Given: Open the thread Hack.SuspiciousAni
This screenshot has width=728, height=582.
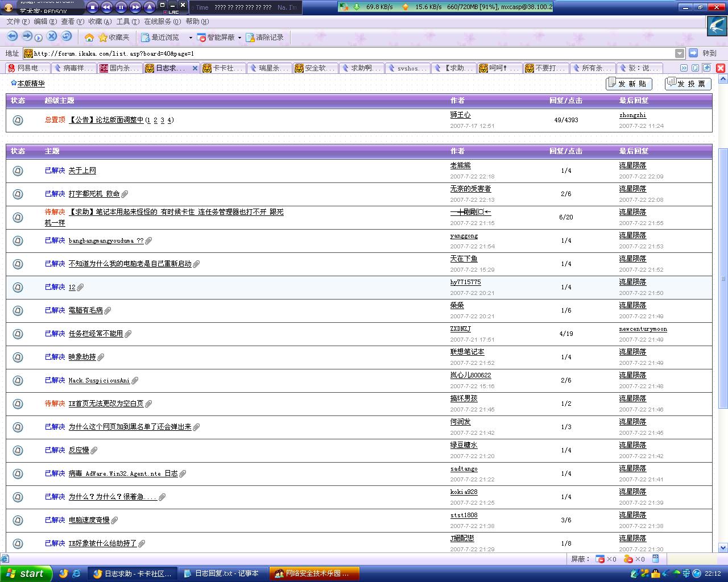Looking at the screenshot, I should pyautogui.click(x=99, y=380).
